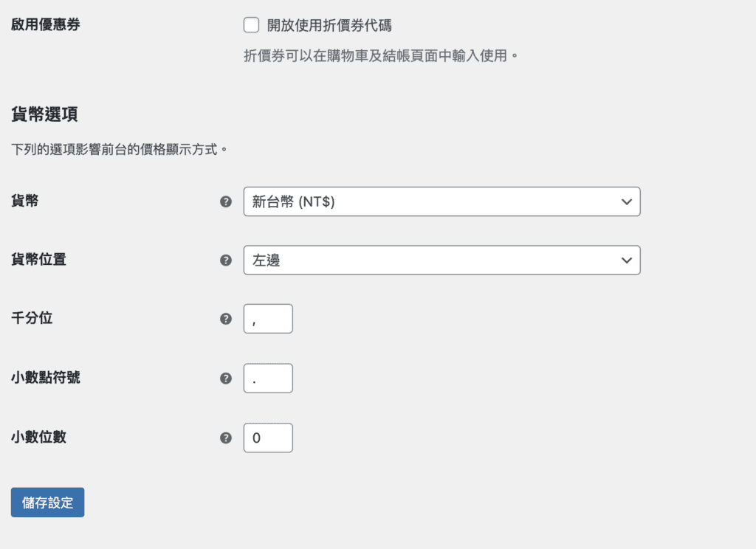Screen dimensions: 756x549
Task: Click the 千分位 thousand separator input field
Action: (267, 318)
